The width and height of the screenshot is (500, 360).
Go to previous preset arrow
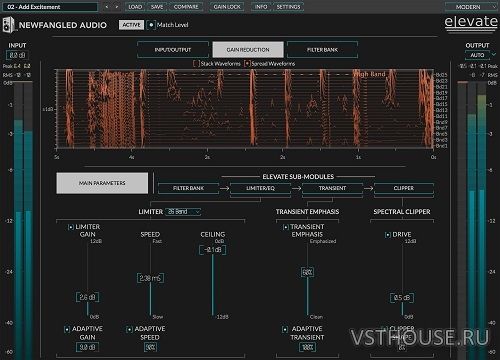(107, 7)
